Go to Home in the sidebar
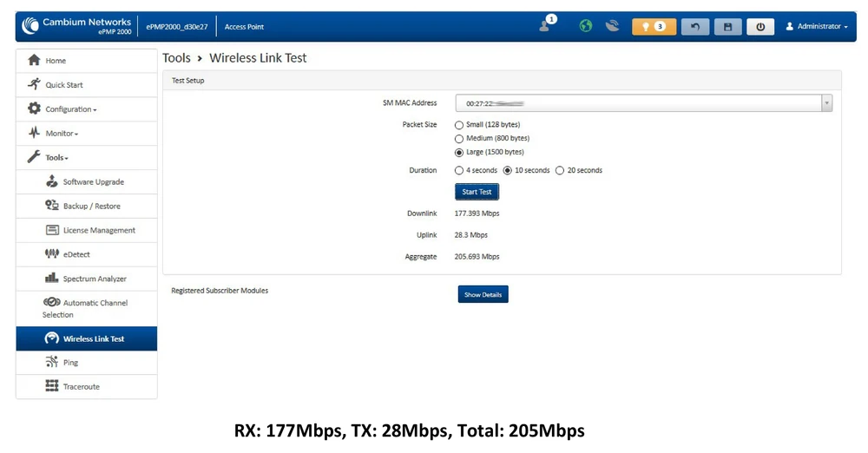 [56, 61]
